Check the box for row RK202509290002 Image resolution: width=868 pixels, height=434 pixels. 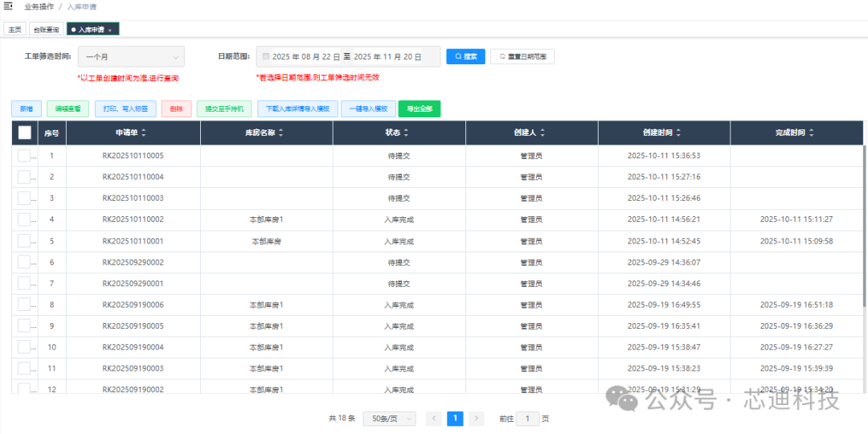click(24, 262)
